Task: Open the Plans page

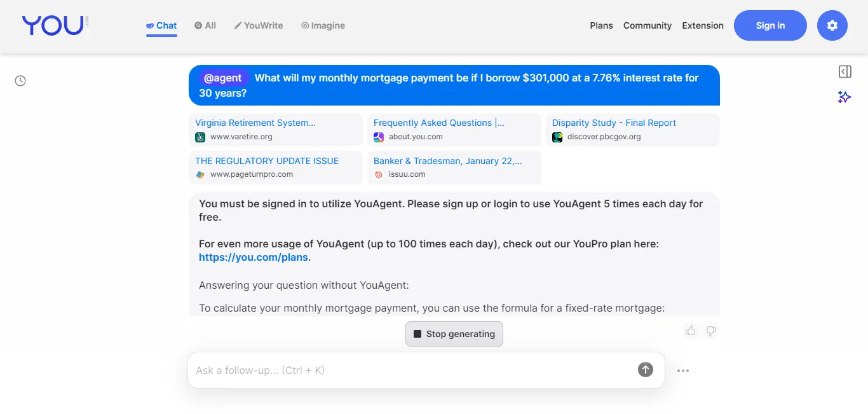Action: 601,25
